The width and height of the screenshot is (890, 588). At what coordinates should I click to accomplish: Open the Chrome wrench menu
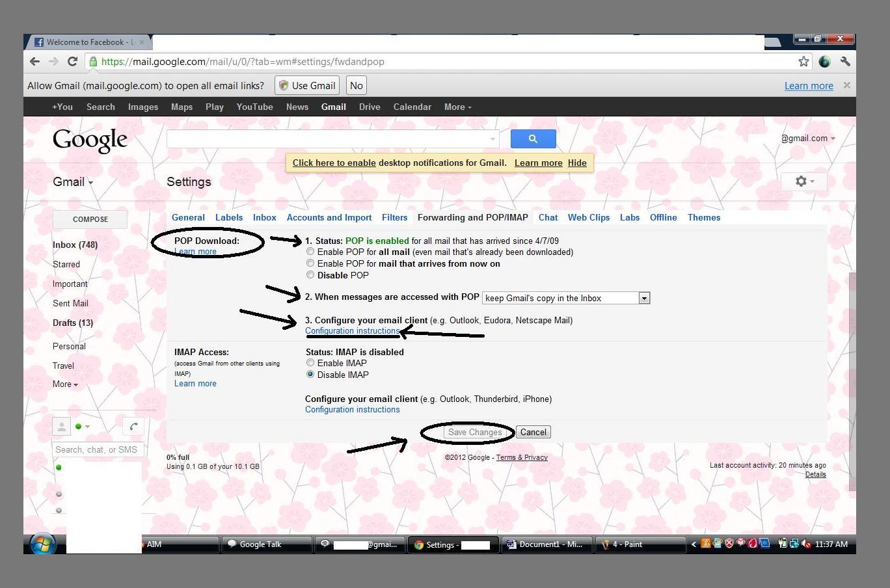(845, 62)
